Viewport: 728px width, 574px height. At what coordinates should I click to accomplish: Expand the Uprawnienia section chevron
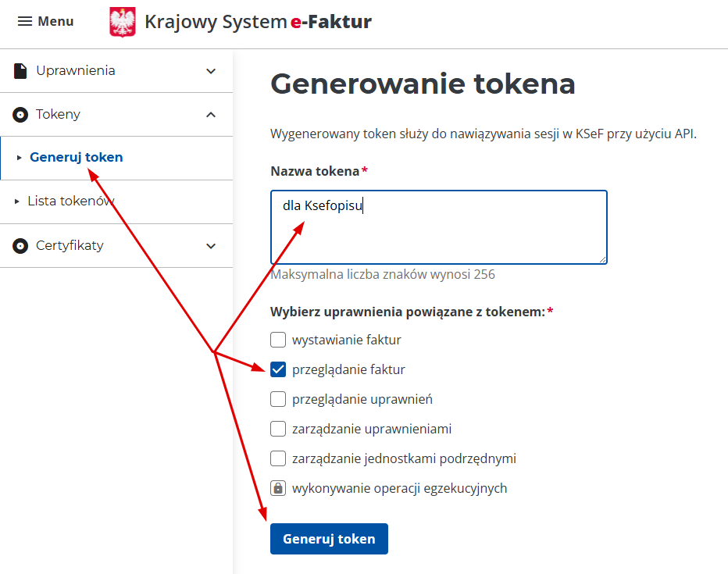coord(211,71)
